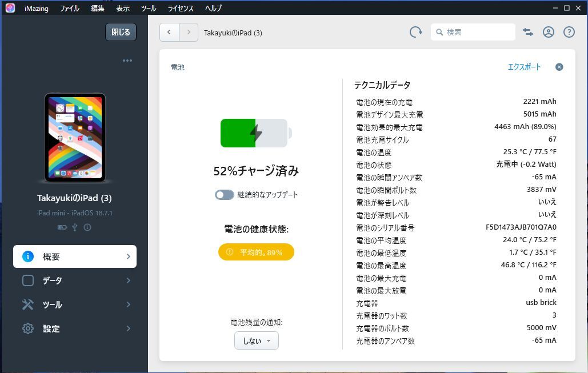Click the 46.8 °C / 116.2 °F value
The height and width of the screenshot is (373, 588).
[x=529, y=264]
